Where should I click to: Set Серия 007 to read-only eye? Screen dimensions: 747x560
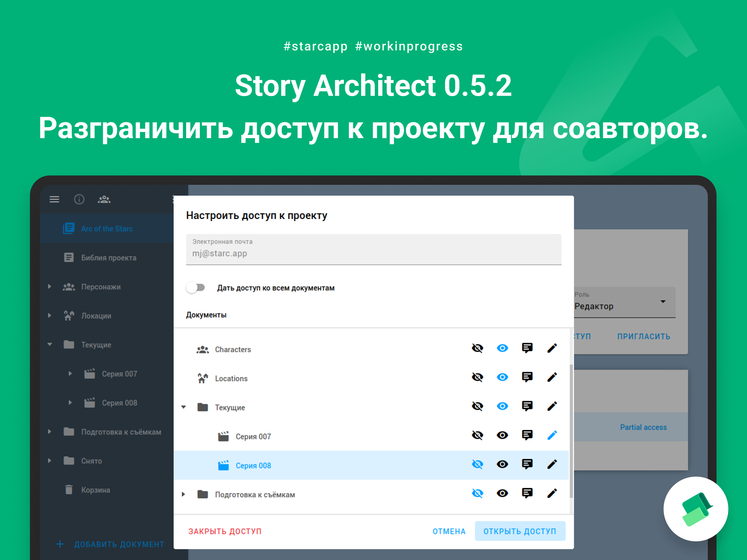tap(502, 435)
